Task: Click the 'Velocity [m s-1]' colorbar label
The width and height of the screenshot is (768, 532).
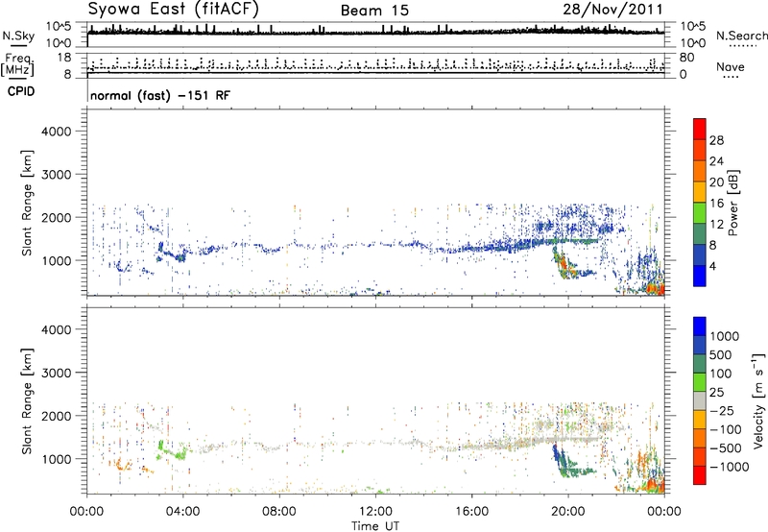Action: (x=757, y=400)
